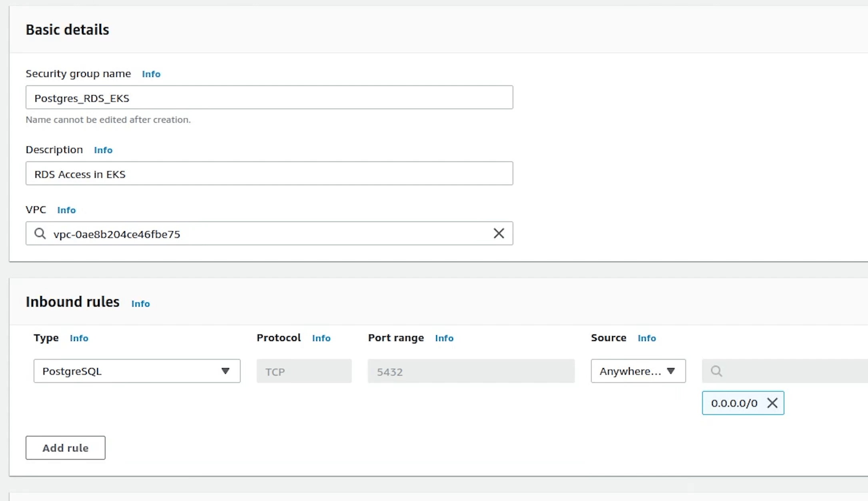Screen dimensions: 868x501
Task: Open Info link next to Inbound rules heading
Action: pyautogui.click(x=141, y=304)
